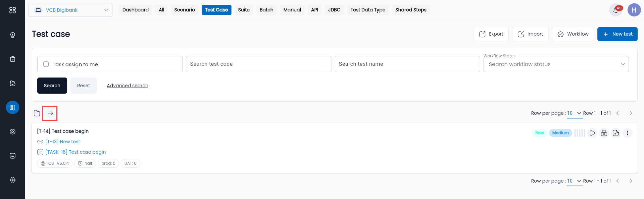This screenshot has width=644, height=199.
Task: Click the folder icon above the list
Action: [x=37, y=113]
